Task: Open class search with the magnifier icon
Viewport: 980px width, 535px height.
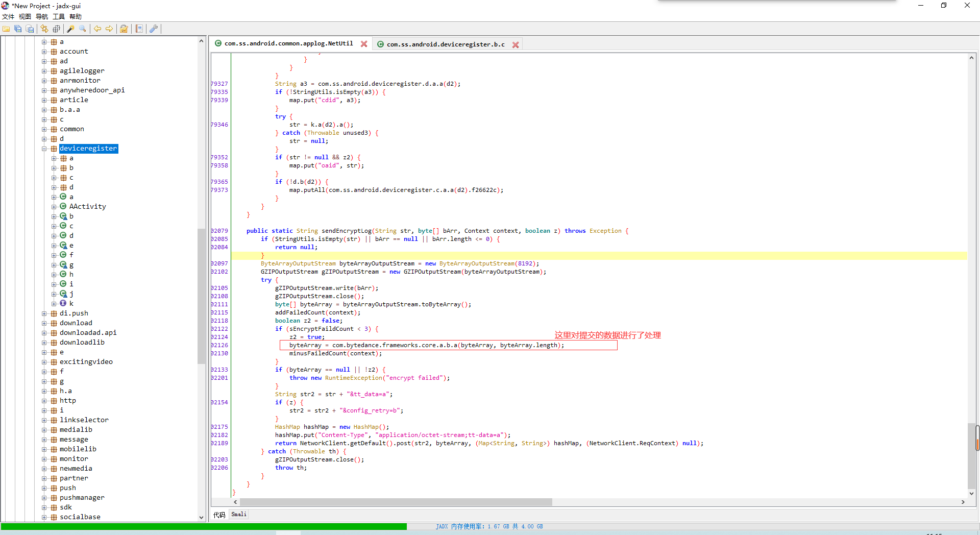Action: point(82,29)
